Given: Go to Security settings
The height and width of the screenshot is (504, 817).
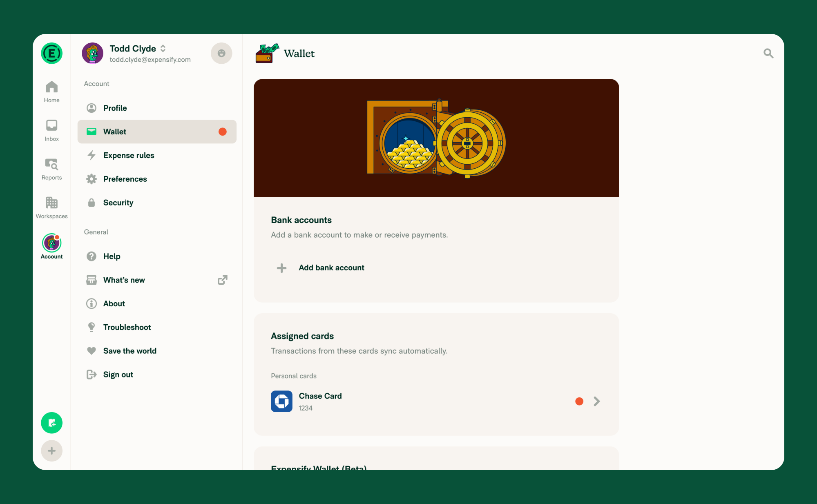Looking at the screenshot, I should (157, 203).
